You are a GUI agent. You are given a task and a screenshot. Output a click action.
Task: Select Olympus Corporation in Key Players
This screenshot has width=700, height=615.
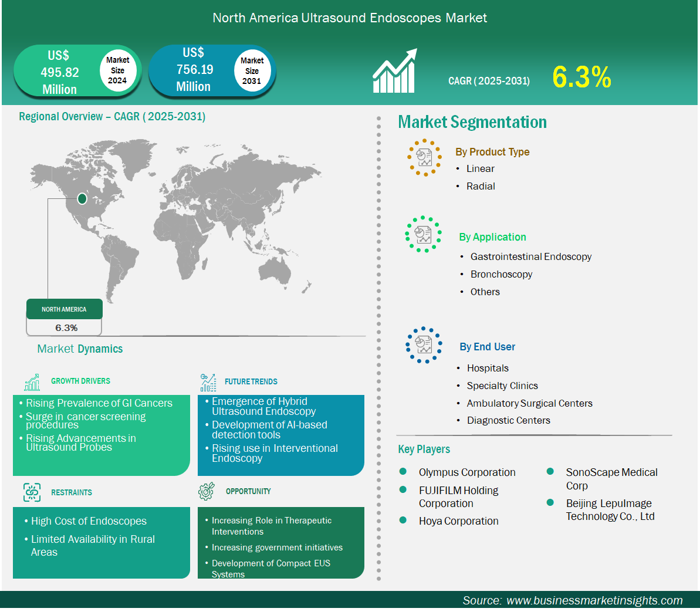pyautogui.click(x=466, y=472)
